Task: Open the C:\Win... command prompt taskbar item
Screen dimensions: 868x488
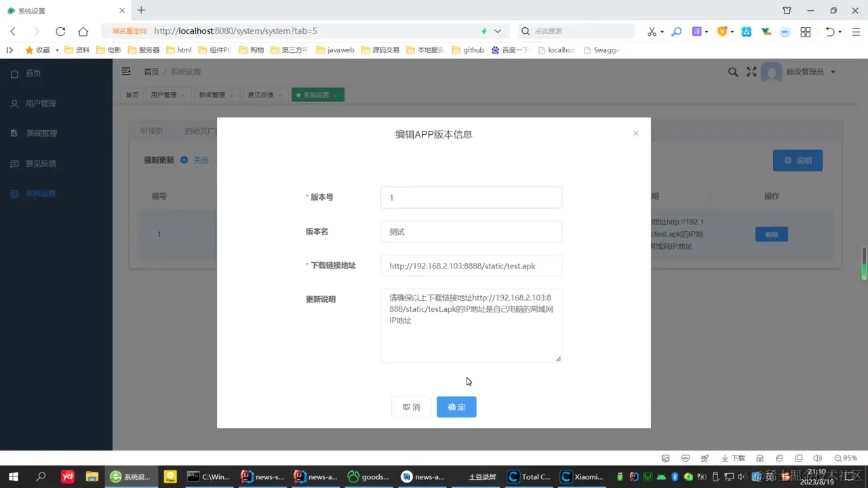Action: (209, 476)
